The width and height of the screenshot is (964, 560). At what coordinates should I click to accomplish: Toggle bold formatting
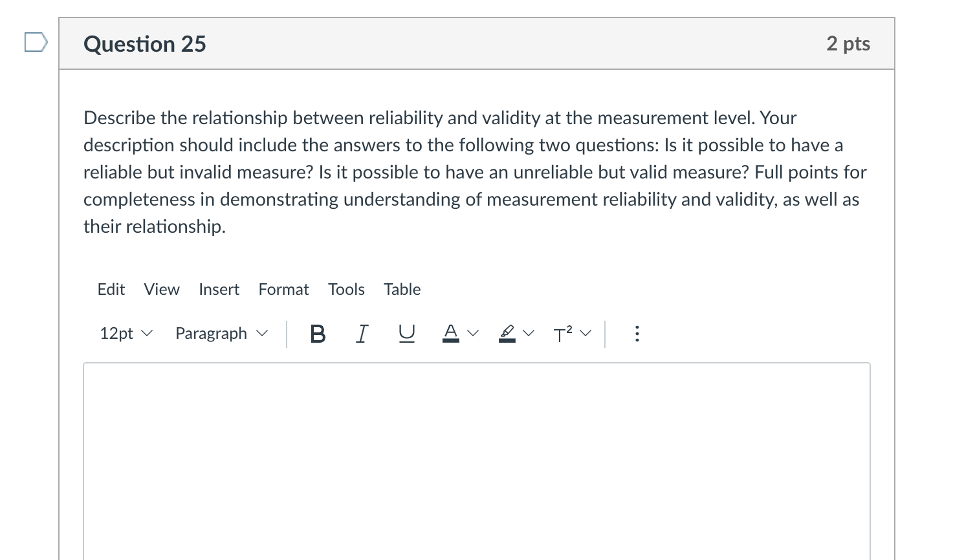tap(318, 334)
